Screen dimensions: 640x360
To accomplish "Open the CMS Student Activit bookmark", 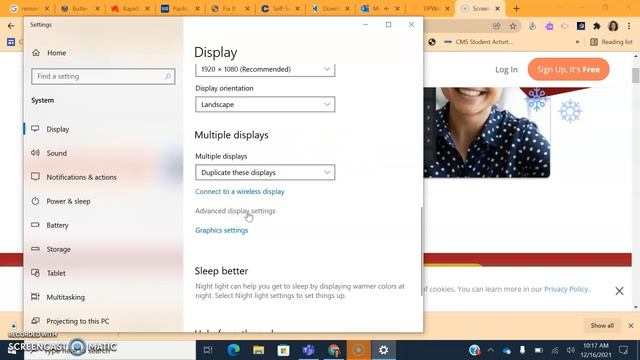I will point(478,42).
